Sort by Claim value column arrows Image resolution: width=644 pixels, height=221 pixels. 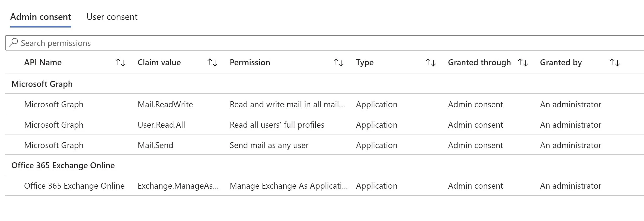pyautogui.click(x=212, y=62)
